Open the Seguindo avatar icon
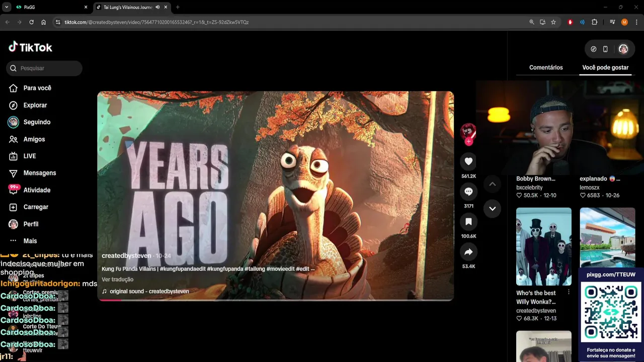Image resolution: width=644 pixels, height=362 pixels. [14, 122]
